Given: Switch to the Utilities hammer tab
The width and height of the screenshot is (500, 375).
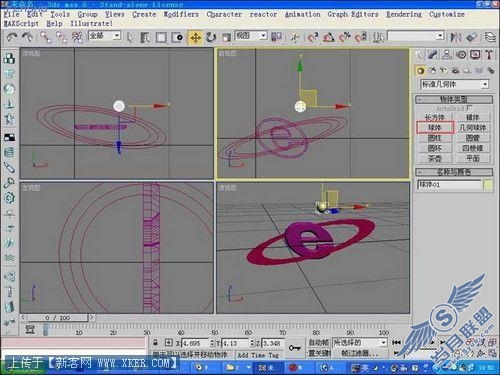Looking at the screenshot, I should (489, 54).
